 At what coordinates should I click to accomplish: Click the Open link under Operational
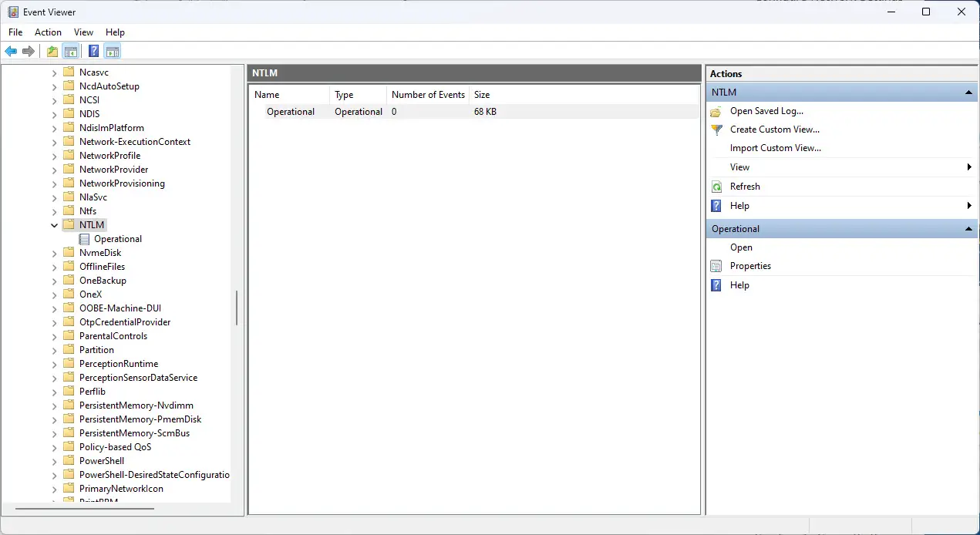(x=740, y=247)
